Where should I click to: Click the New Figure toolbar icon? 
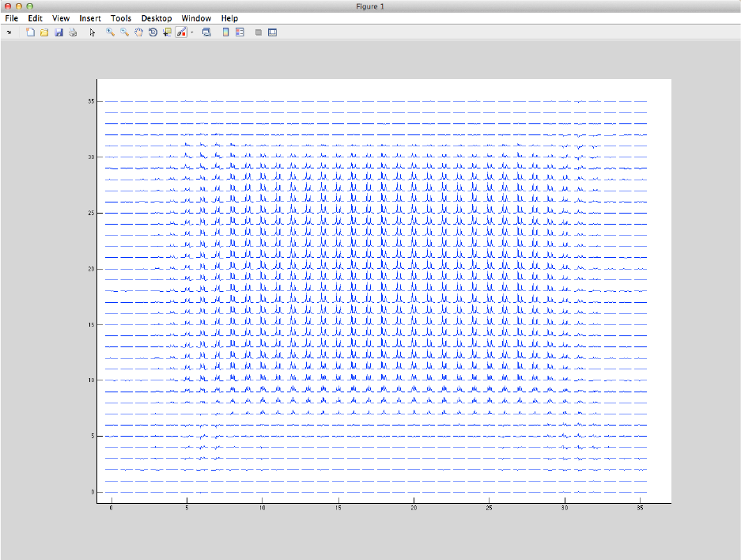point(30,32)
